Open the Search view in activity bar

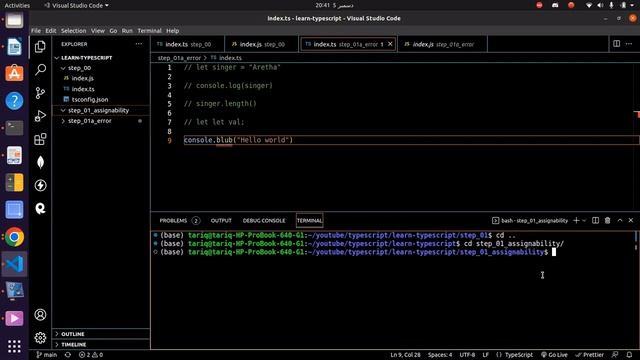pyautogui.click(x=40, y=70)
